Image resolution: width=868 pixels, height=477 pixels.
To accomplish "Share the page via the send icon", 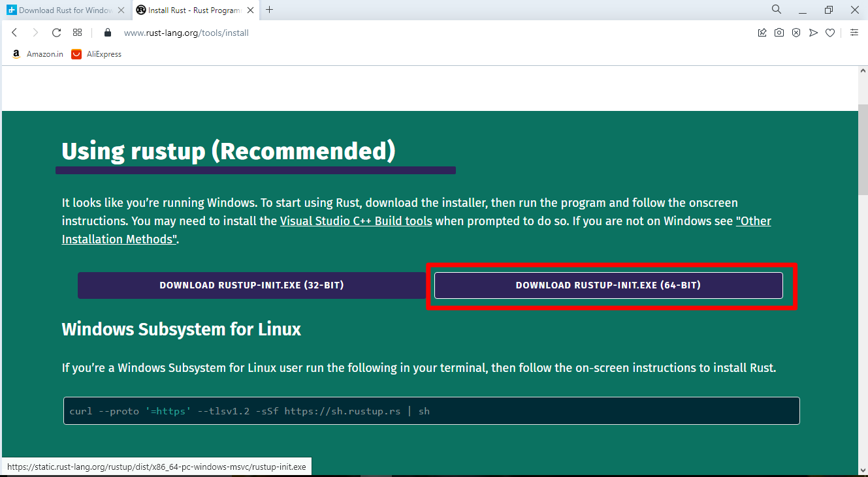I will pyautogui.click(x=813, y=32).
